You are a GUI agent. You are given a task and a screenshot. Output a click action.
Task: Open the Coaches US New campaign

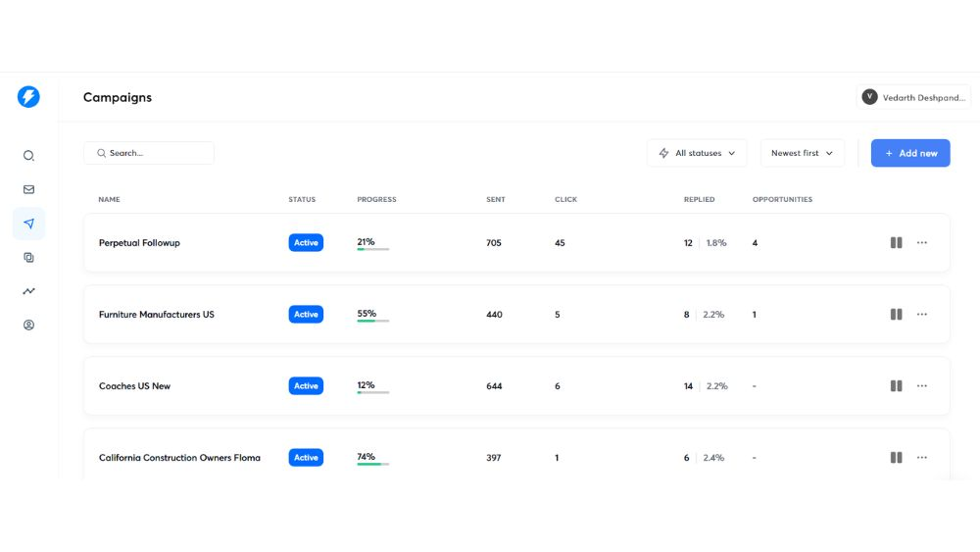pyautogui.click(x=134, y=386)
